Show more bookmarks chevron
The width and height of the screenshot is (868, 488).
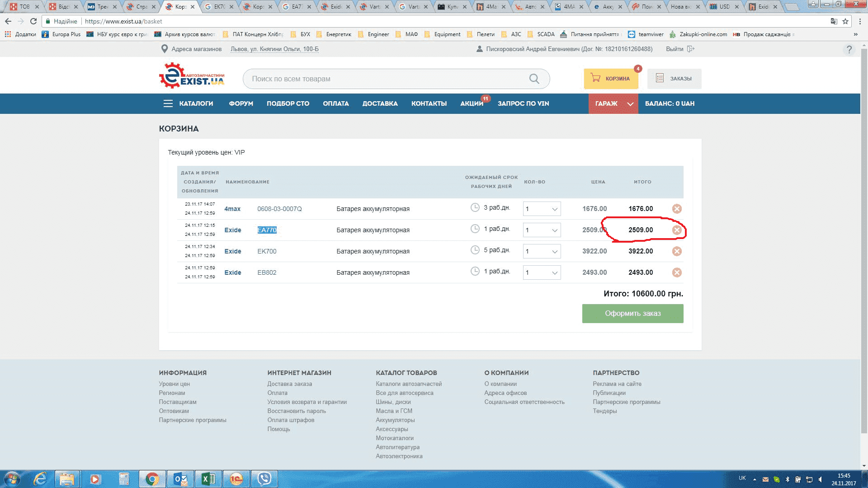(855, 34)
